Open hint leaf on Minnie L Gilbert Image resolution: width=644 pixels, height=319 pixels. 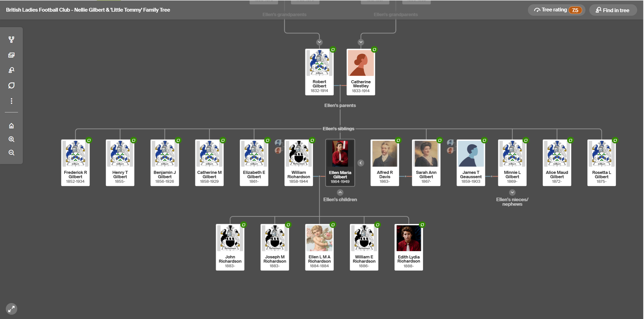[x=526, y=140]
